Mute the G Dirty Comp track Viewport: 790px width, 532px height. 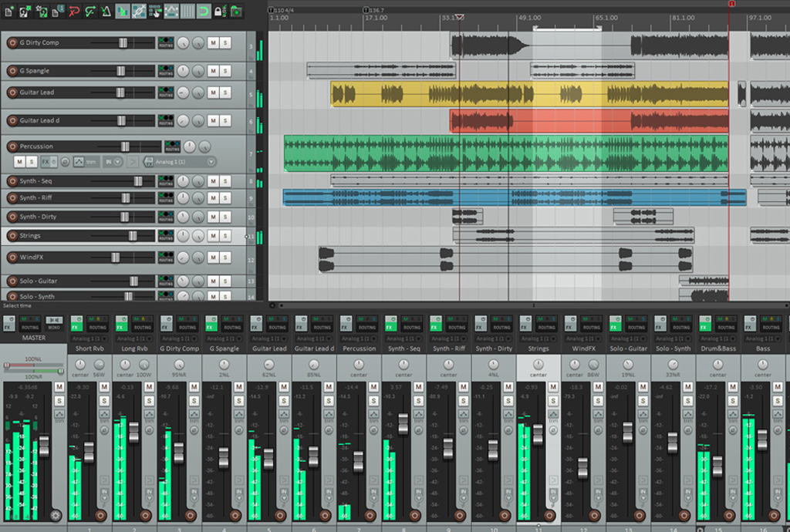(x=212, y=42)
